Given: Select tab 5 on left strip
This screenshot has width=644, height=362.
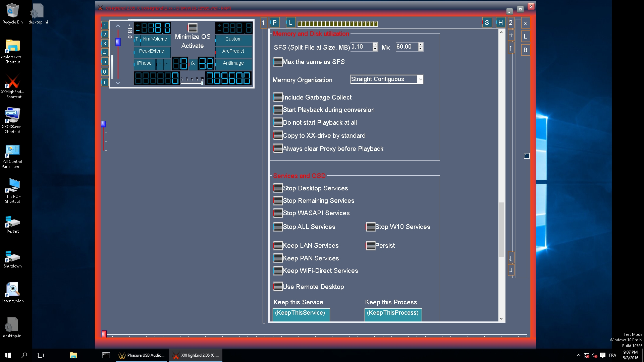Looking at the screenshot, I should click(x=105, y=62).
